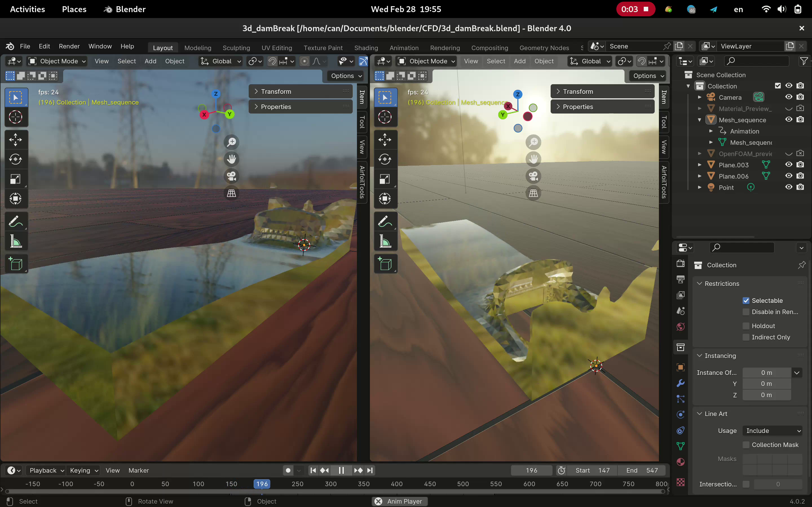The width and height of the screenshot is (812, 507).
Task: Open the Modifiers wrench properties tab
Action: coord(680,383)
